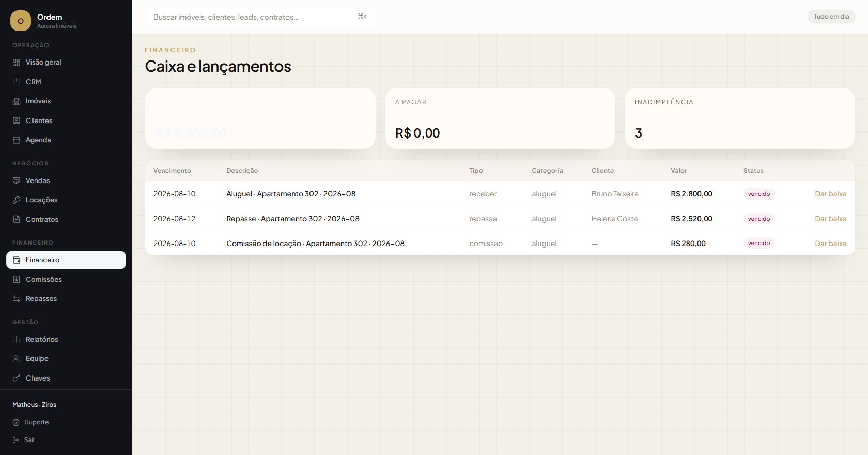Screen dimensions: 868x455
Task: Click the Helena Costa client cell
Action: pyautogui.click(x=614, y=219)
